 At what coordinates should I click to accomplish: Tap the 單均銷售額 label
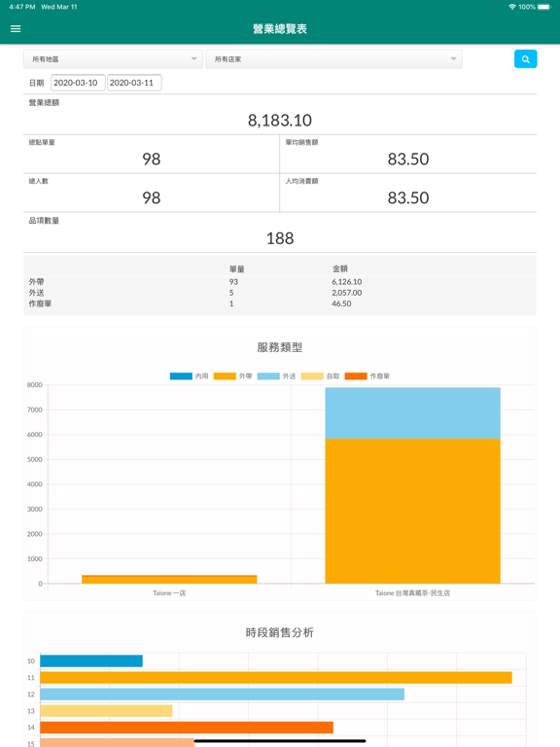coord(301,142)
